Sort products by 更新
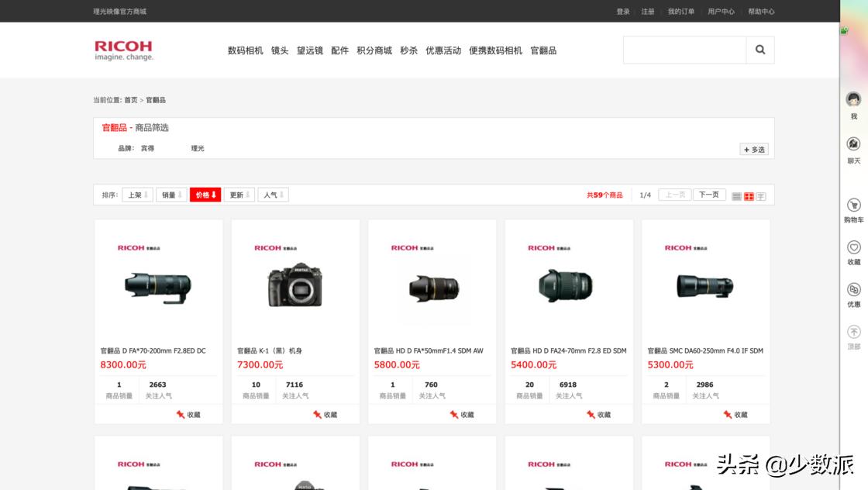The width and height of the screenshot is (868, 490). [239, 195]
